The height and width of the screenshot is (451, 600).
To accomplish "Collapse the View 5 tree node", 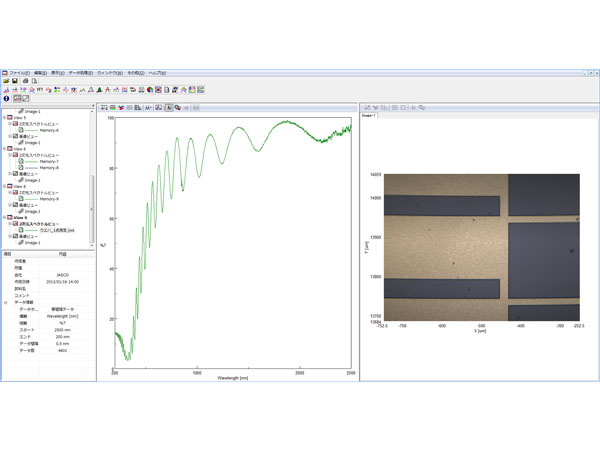I will 4,117.
